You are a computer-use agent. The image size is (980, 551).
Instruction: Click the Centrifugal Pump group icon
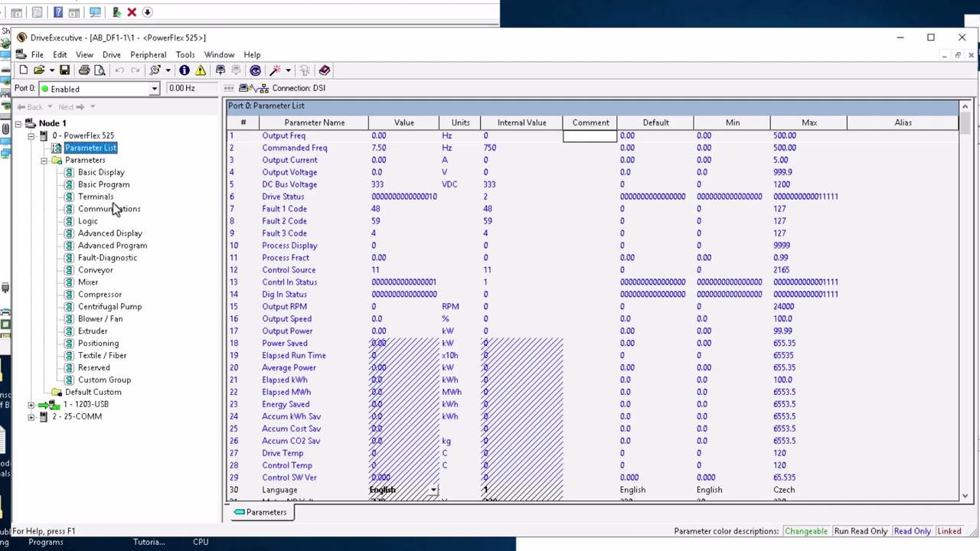70,307
